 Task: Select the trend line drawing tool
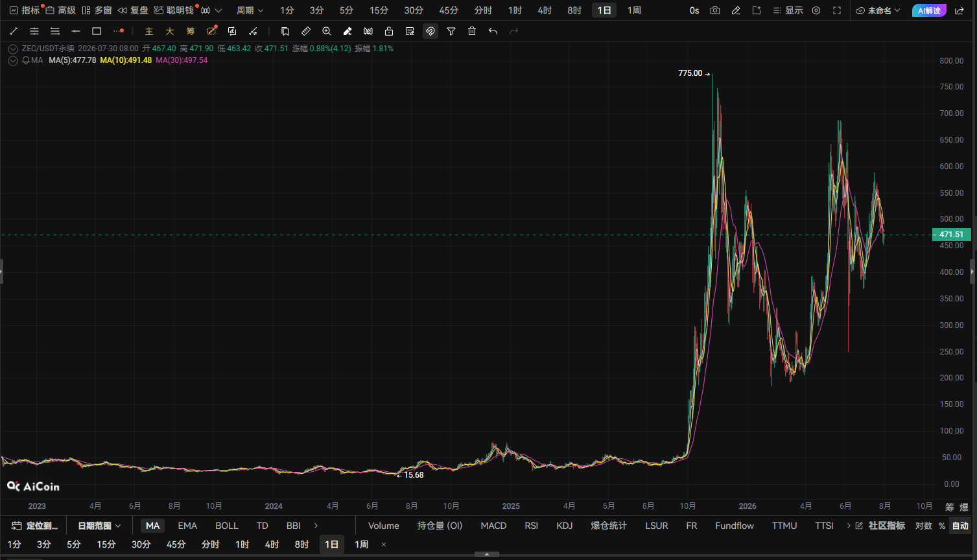click(x=14, y=31)
